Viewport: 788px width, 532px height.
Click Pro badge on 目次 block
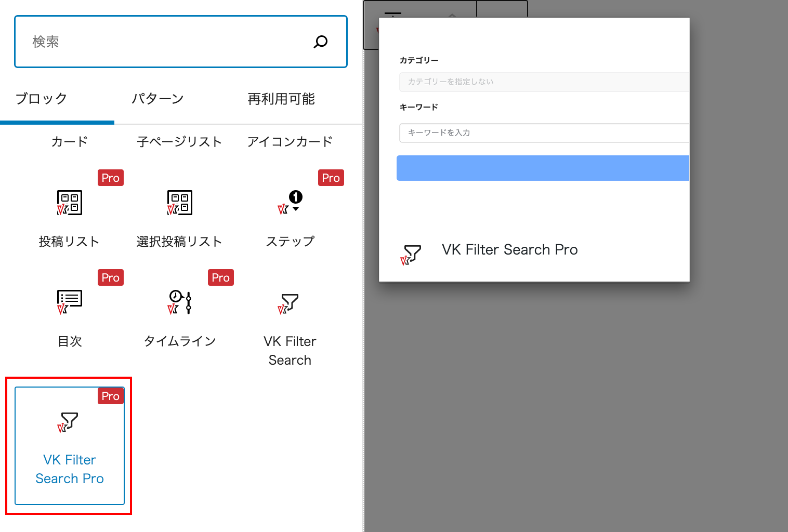coord(111,277)
